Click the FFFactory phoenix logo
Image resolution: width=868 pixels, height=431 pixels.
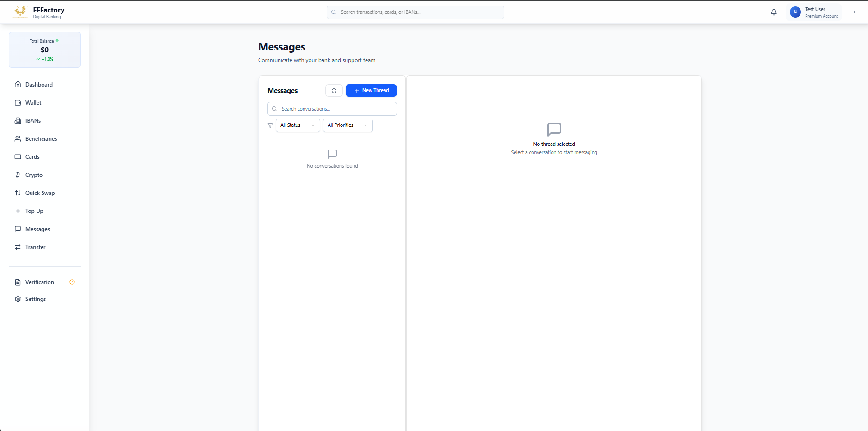click(20, 12)
